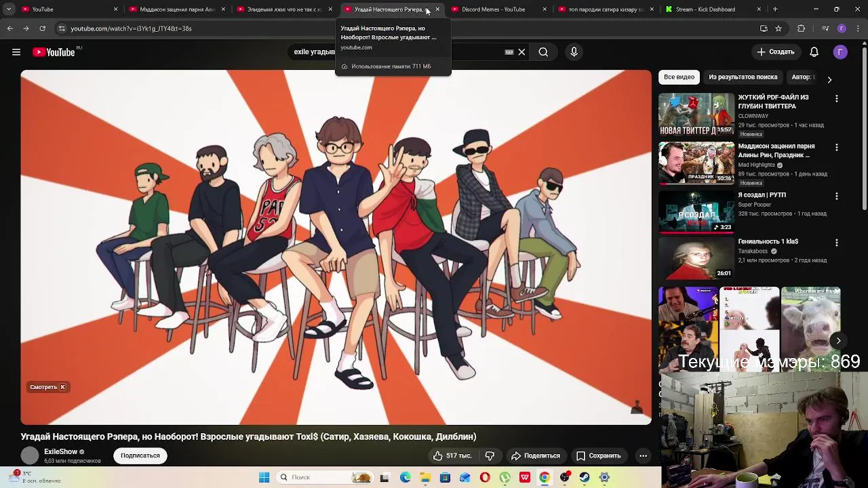868x488 pixels.
Task: Click the Подписаться button
Action: (140, 455)
